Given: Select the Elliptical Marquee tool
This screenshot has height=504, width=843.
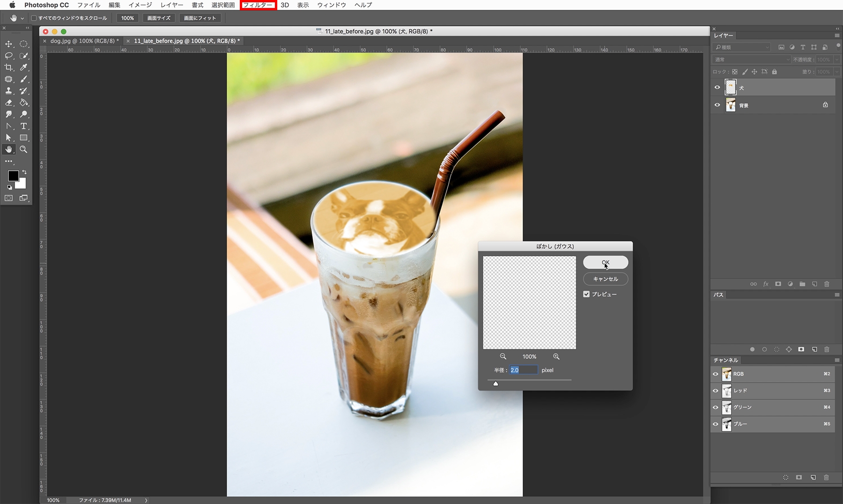Looking at the screenshot, I should (x=23, y=44).
